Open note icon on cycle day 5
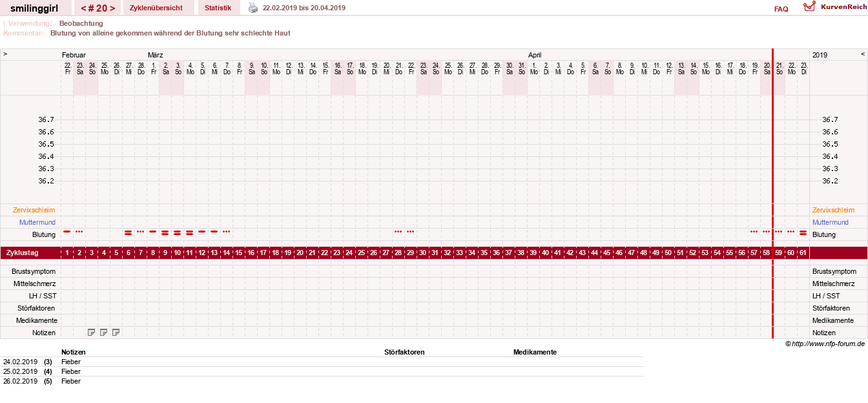Image resolution: width=868 pixels, height=403 pixels. [x=116, y=333]
